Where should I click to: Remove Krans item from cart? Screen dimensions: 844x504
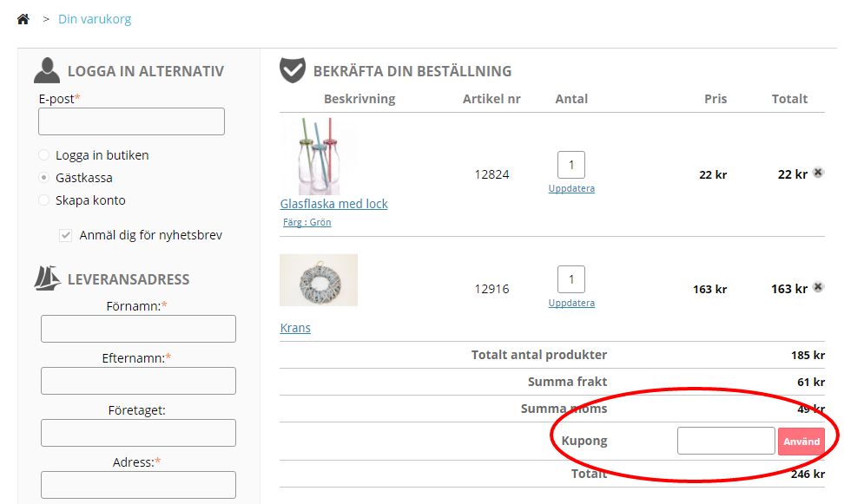coord(818,287)
